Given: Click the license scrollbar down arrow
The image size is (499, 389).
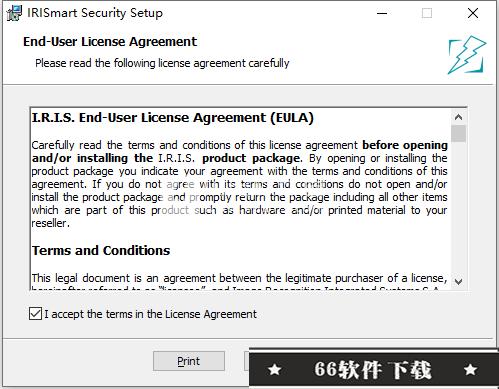Looking at the screenshot, I should pos(458,282).
